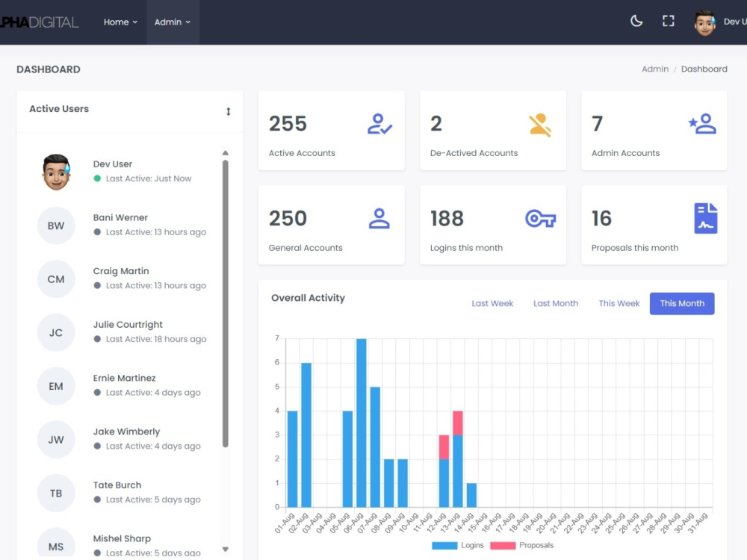Click the Active Users sort arrows icon
Screen dimensions: 747x560
(228, 111)
